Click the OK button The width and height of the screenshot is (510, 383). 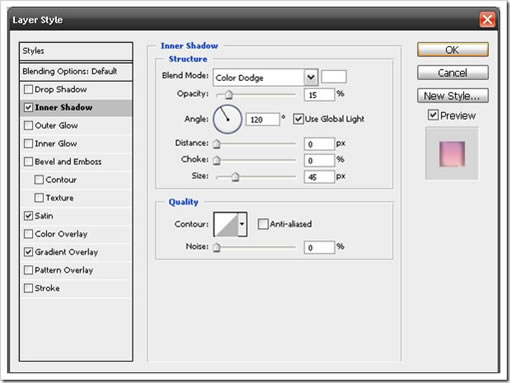(x=453, y=50)
